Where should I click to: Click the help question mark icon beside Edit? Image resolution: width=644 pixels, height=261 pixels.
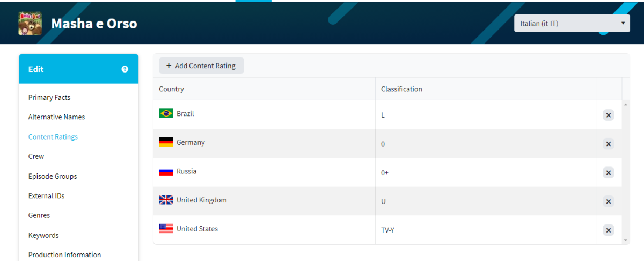pos(125,69)
